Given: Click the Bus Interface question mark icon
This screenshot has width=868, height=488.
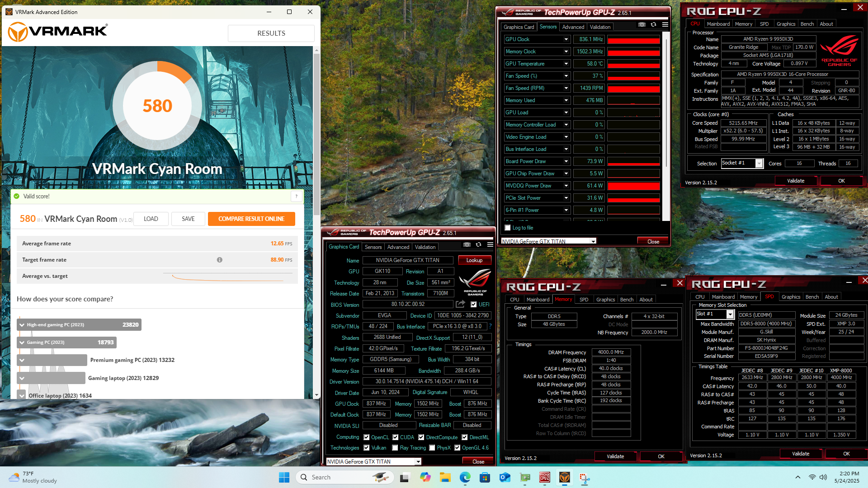Looking at the screenshot, I should coord(490,326).
